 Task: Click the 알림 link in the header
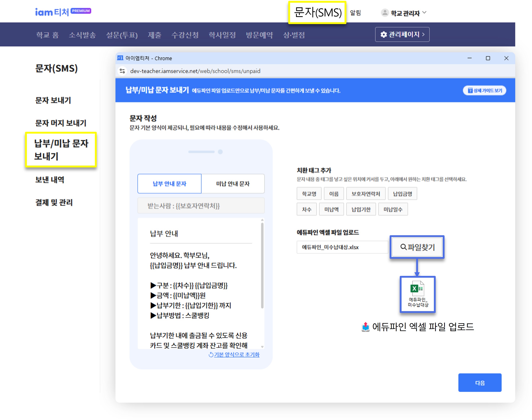tap(355, 13)
